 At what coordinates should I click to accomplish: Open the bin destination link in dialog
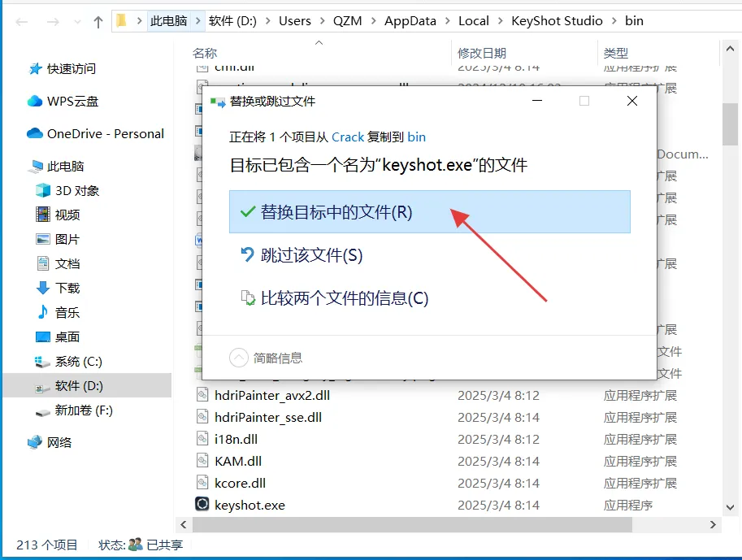(416, 137)
